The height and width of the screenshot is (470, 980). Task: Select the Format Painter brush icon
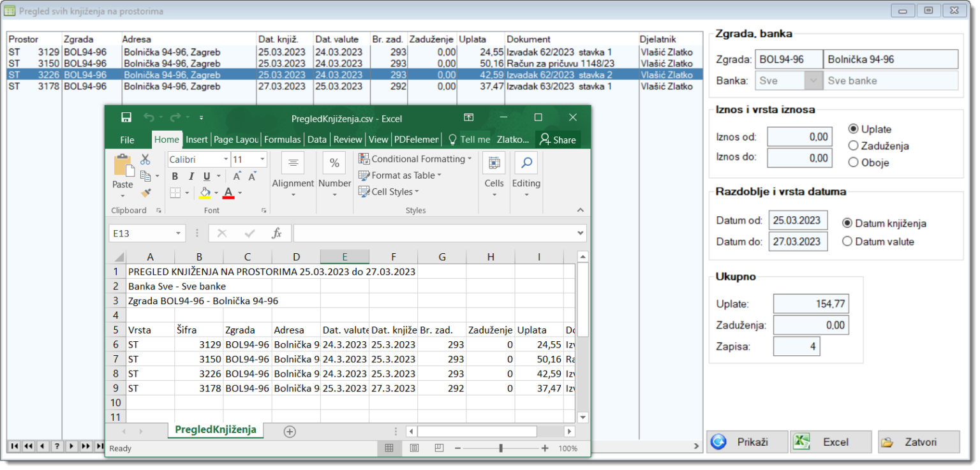(x=145, y=193)
